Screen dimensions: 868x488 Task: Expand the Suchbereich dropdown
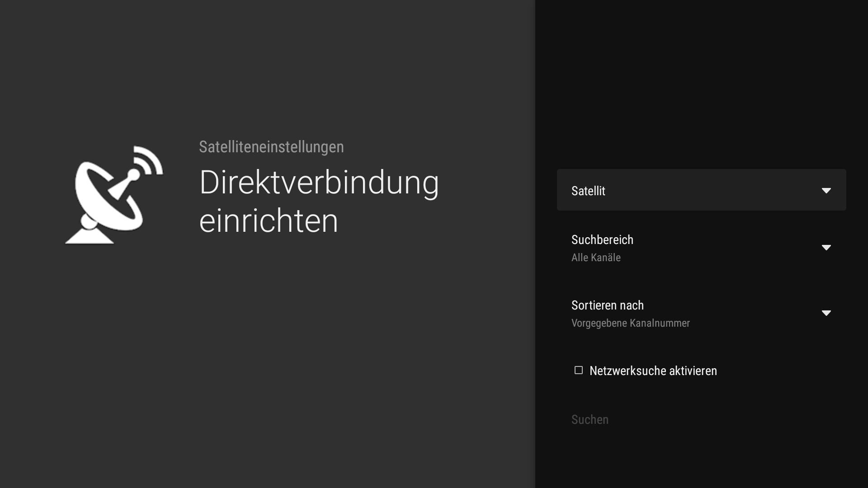tap(701, 248)
